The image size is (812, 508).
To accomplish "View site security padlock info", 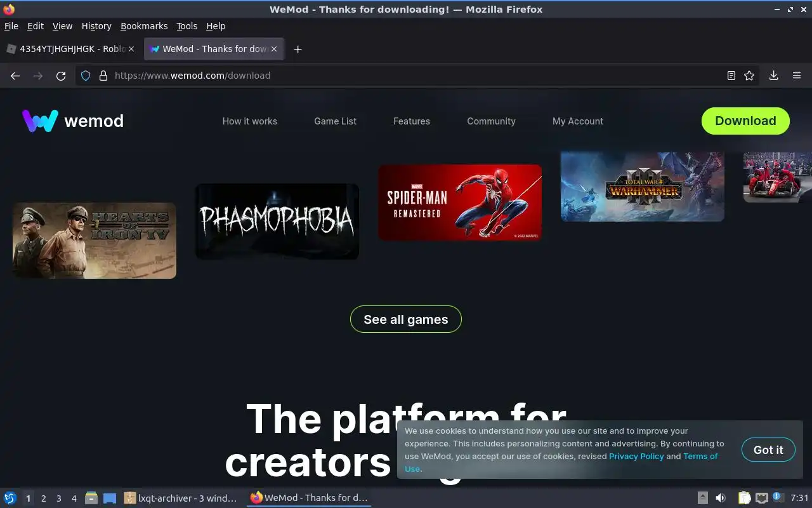I will tap(103, 76).
